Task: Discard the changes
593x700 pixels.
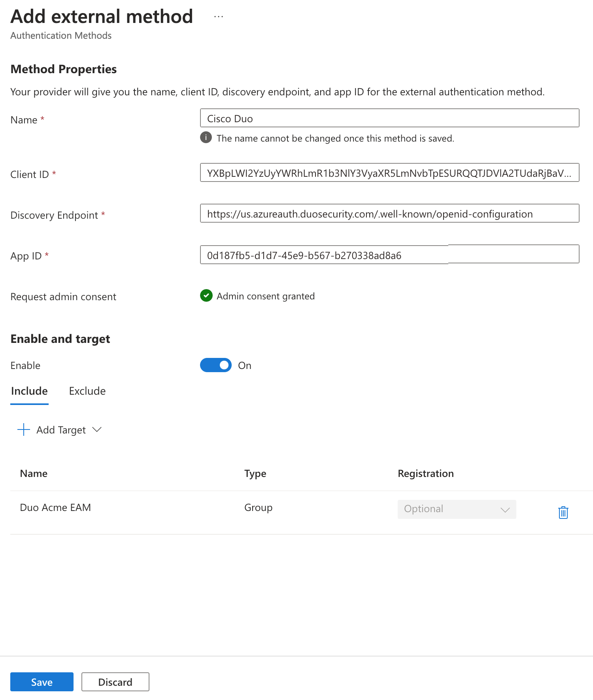Action: click(115, 682)
